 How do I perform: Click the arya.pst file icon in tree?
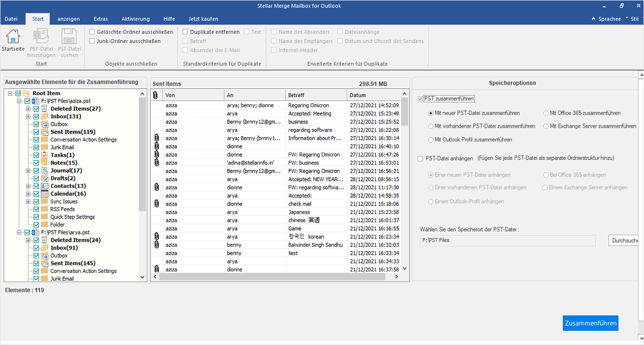(35, 233)
